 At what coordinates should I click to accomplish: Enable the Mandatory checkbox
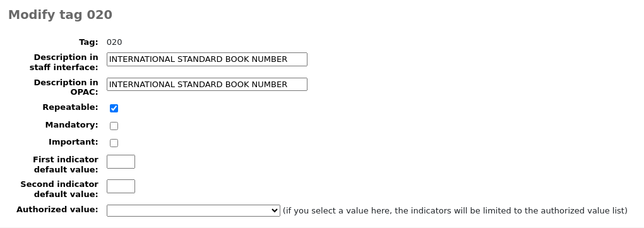pyautogui.click(x=114, y=126)
